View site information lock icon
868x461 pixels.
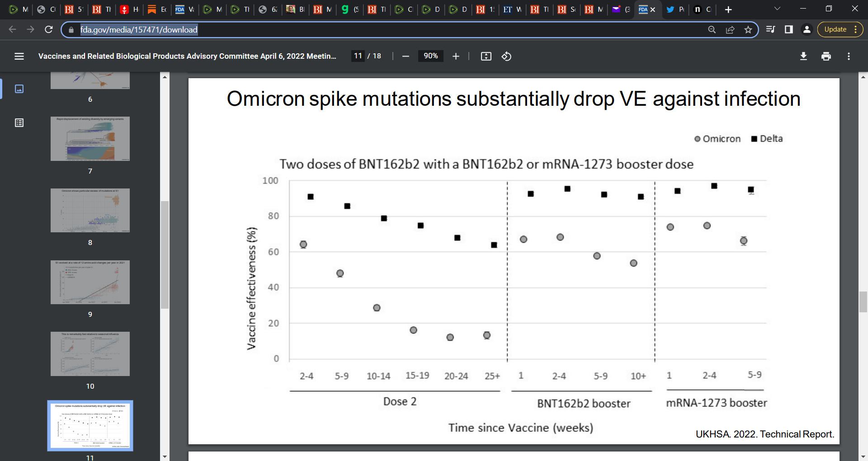[71, 30]
